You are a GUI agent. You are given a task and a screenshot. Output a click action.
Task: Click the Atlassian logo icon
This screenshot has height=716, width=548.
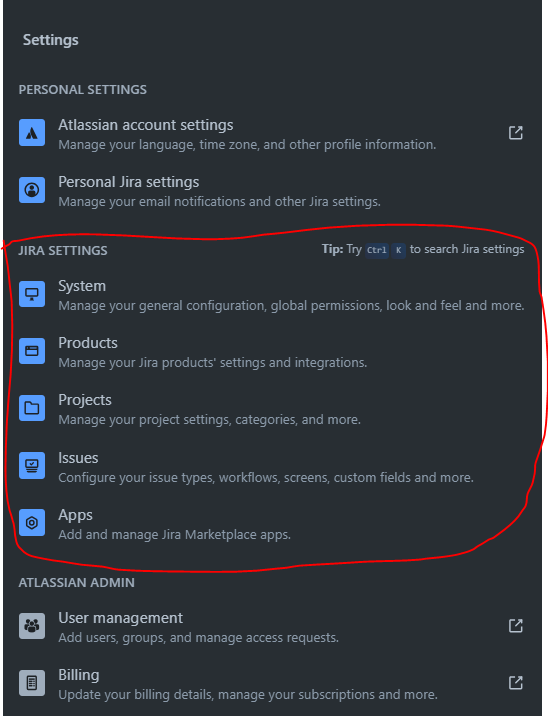tap(32, 133)
